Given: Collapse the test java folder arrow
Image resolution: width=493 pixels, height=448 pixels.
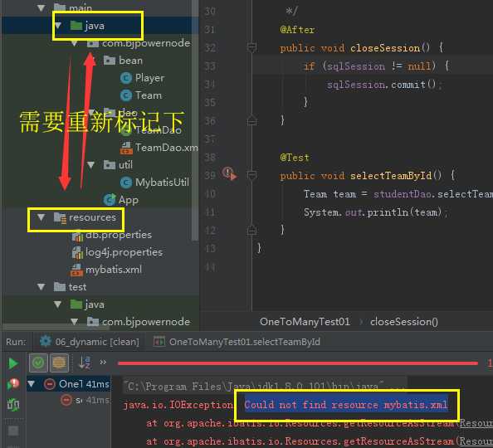Looking at the screenshot, I should click(x=57, y=304).
